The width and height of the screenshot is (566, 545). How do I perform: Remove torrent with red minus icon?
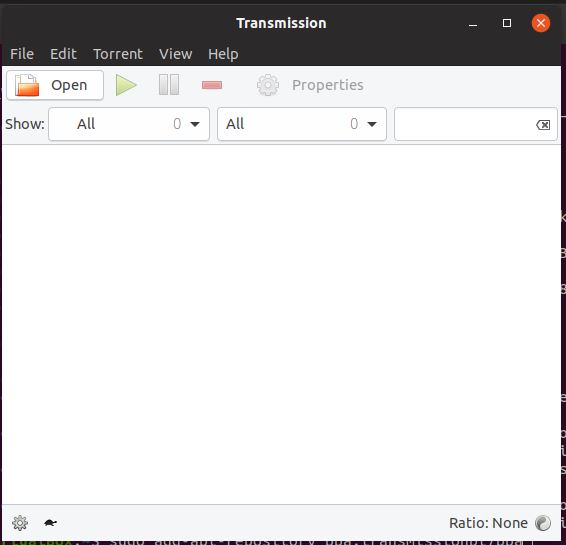point(212,85)
